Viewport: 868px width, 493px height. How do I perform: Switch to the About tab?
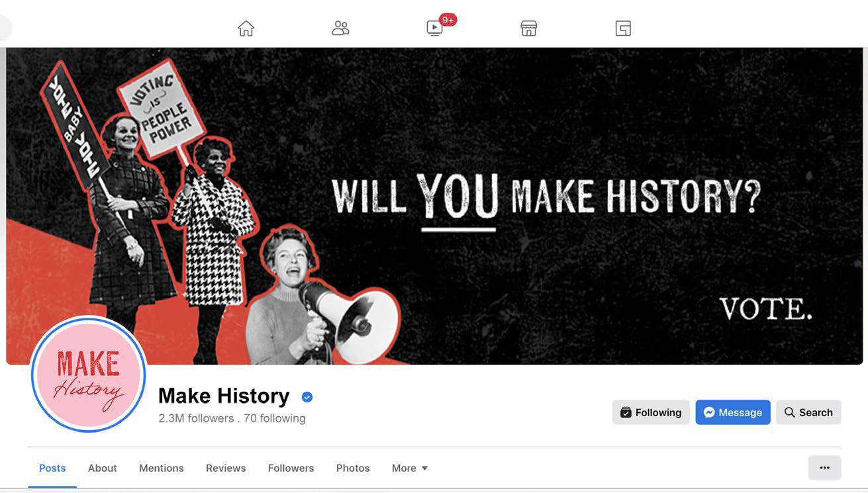[x=103, y=468]
